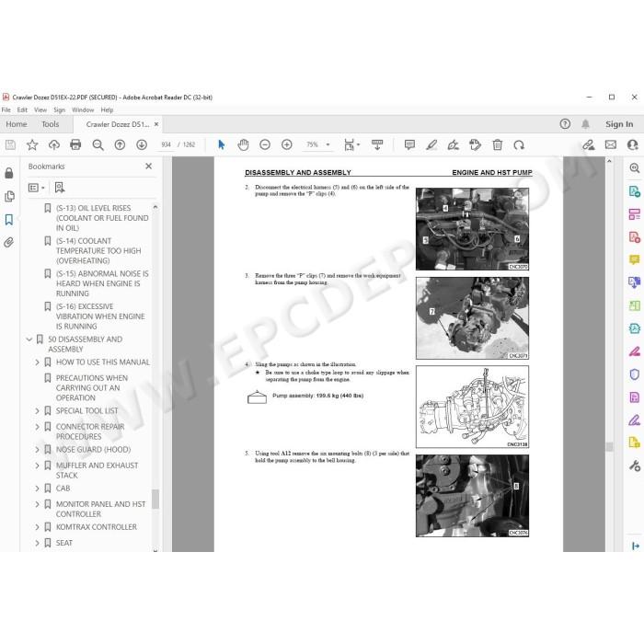Close the Bookmarks panel
Image resolution: width=644 pixels, height=644 pixels.
click(149, 166)
